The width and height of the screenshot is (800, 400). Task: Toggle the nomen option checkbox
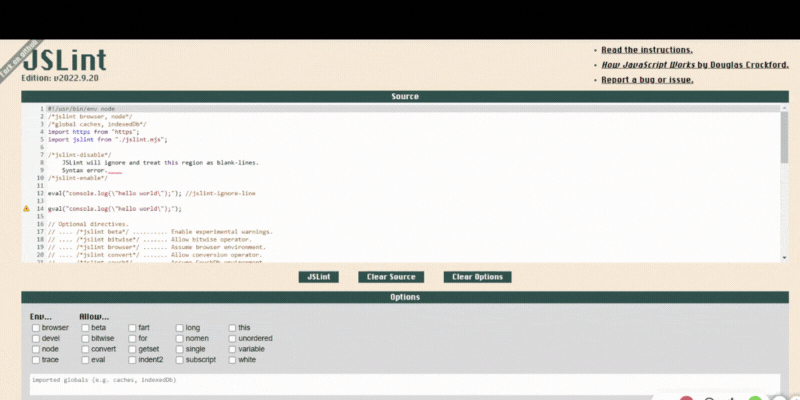180,339
